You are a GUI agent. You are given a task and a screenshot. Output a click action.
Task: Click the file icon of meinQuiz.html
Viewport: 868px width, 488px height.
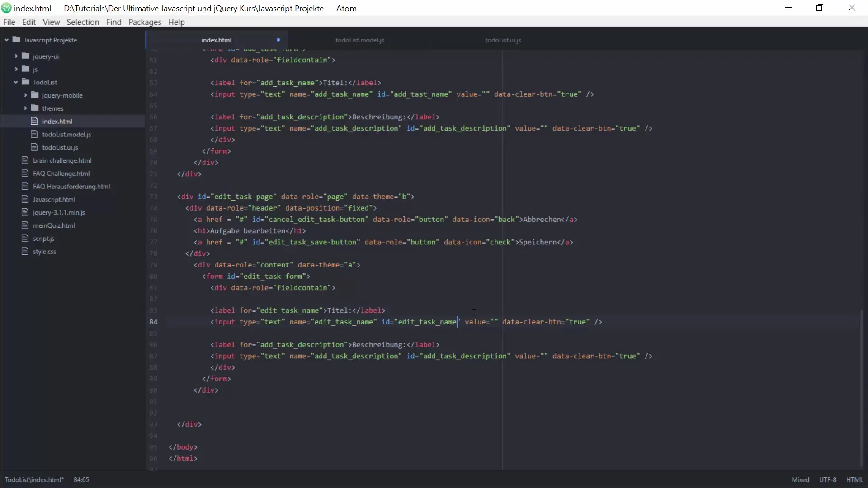25,225
